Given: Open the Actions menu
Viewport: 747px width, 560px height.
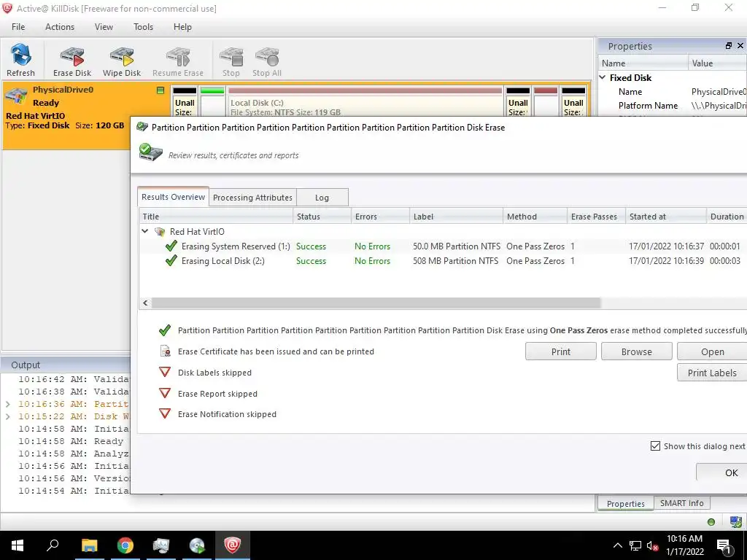Looking at the screenshot, I should tap(60, 27).
